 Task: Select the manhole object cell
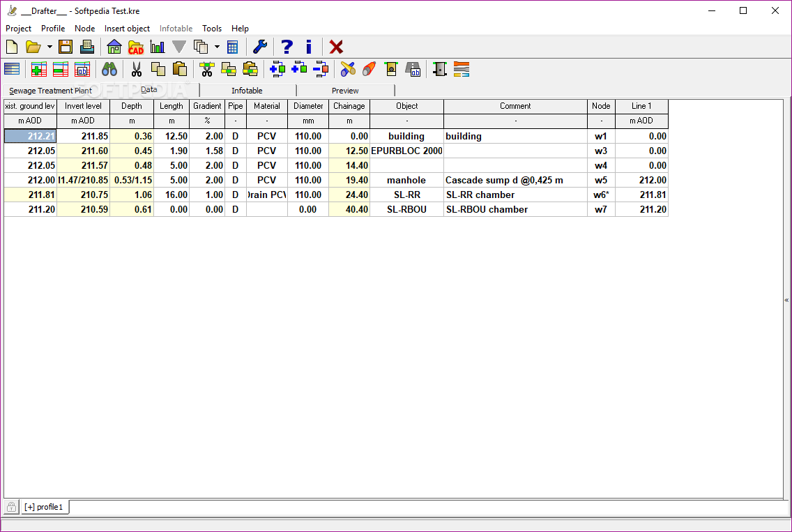tap(406, 181)
